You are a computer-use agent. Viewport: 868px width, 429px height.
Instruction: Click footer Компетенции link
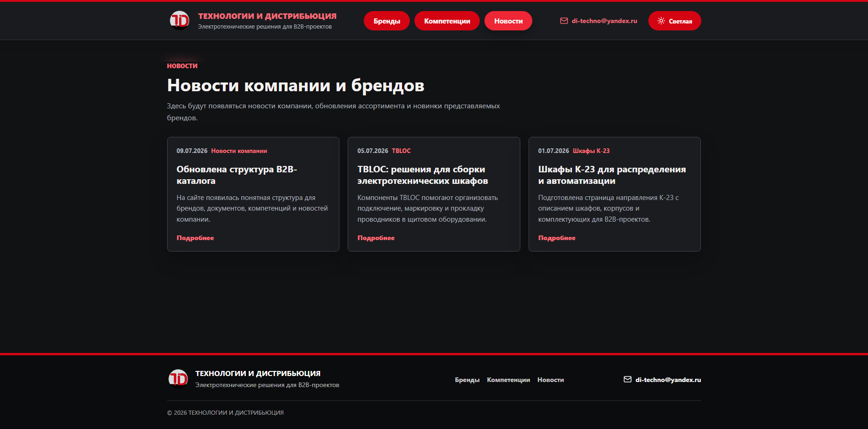[508, 380]
